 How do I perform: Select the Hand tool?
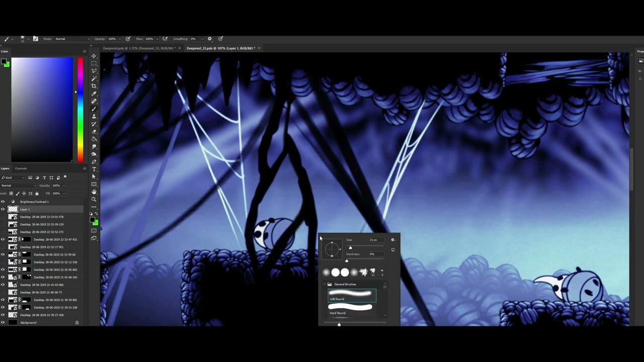click(x=94, y=192)
